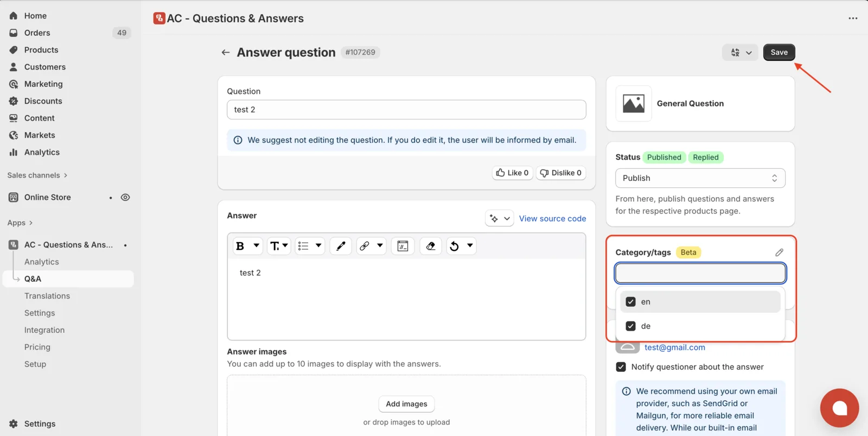Viewport: 868px width, 436px height.
Task: Open the Integration subpage
Action: coord(44,330)
